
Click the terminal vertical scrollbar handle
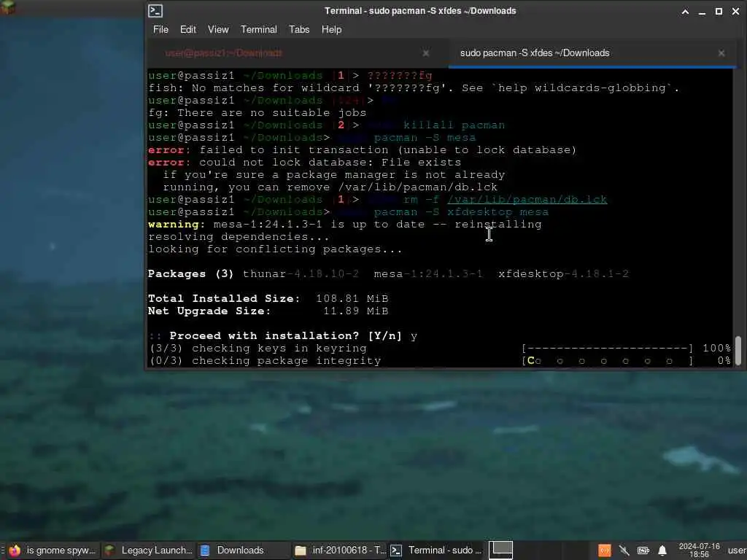[738, 351]
